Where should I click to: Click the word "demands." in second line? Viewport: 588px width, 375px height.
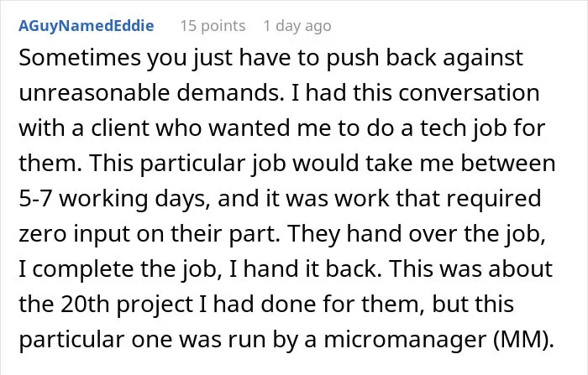point(230,92)
